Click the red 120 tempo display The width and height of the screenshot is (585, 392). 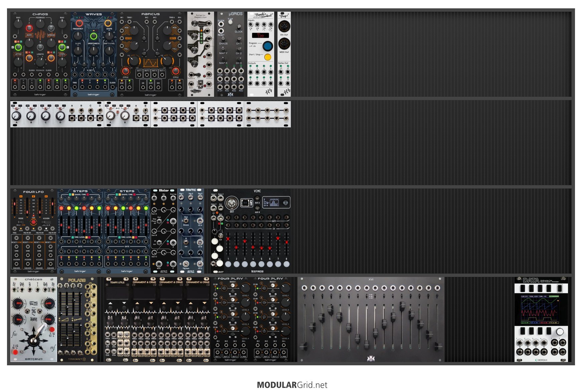[260, 35]
